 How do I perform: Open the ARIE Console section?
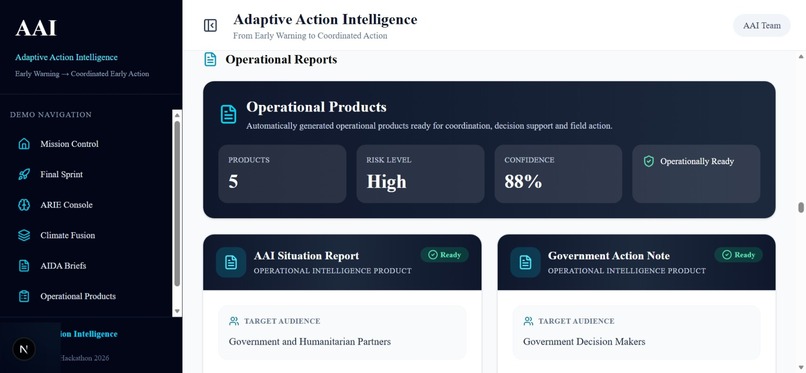pyautogui.click(x=66, y=204)
